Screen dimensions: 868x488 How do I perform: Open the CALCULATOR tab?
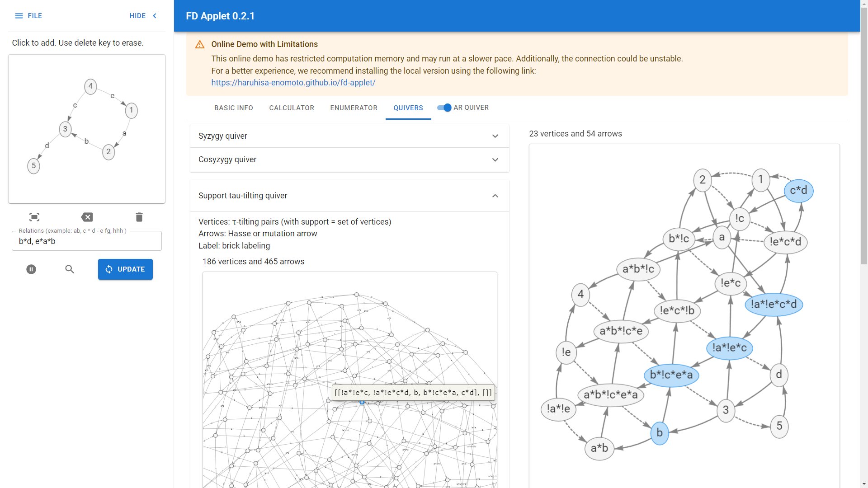pyautogui.click(x=292, y=108)
